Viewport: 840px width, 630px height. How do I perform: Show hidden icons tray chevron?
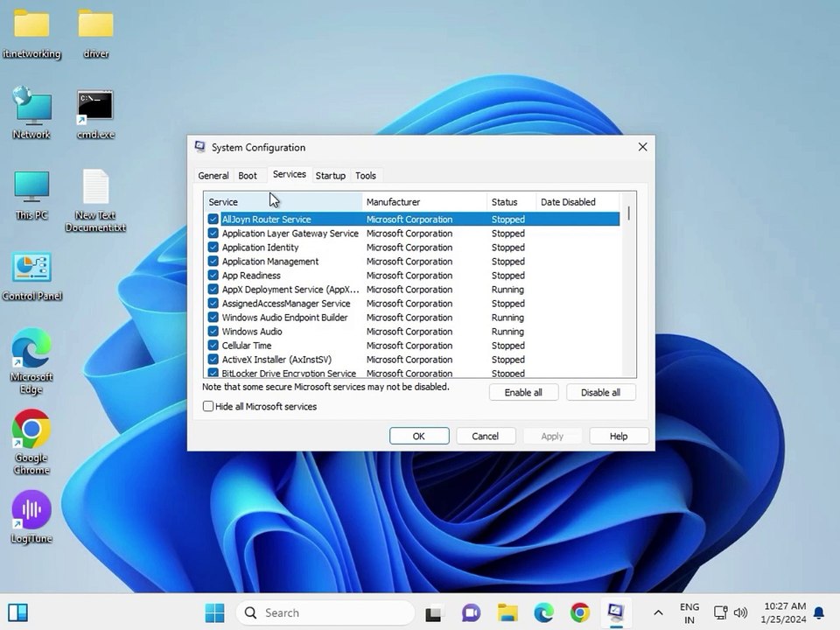pyautogui.click(x=658, y=612)
